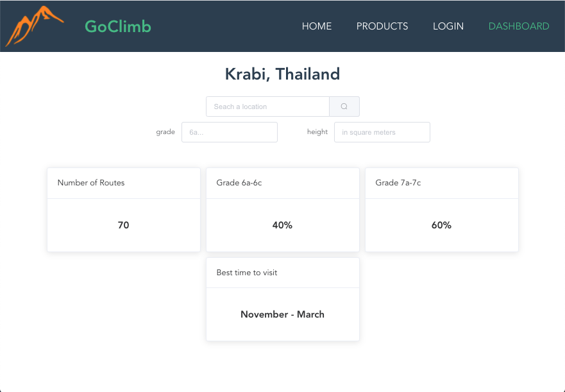Click the November - March text
This screenshot has width=565, height=392.
[282, 314]
